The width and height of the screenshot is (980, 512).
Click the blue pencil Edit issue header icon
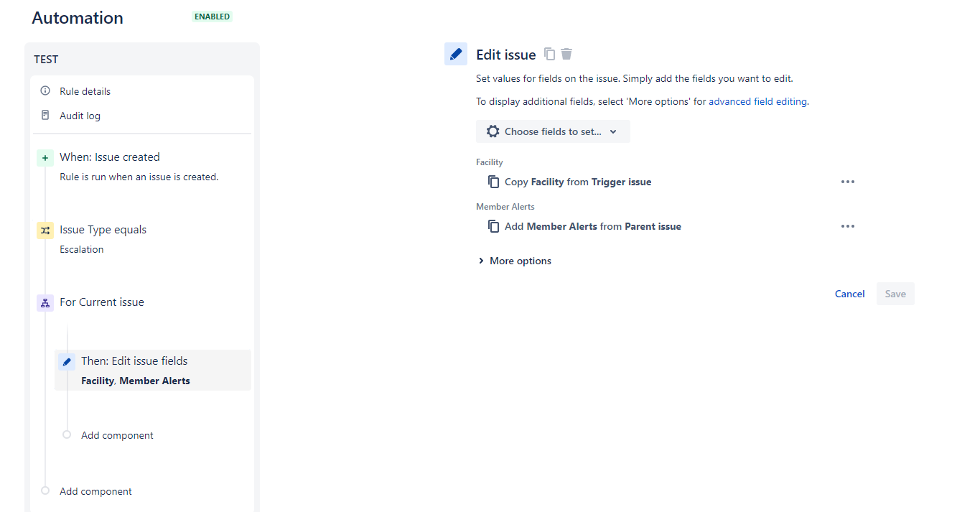(x=456, y=54)
